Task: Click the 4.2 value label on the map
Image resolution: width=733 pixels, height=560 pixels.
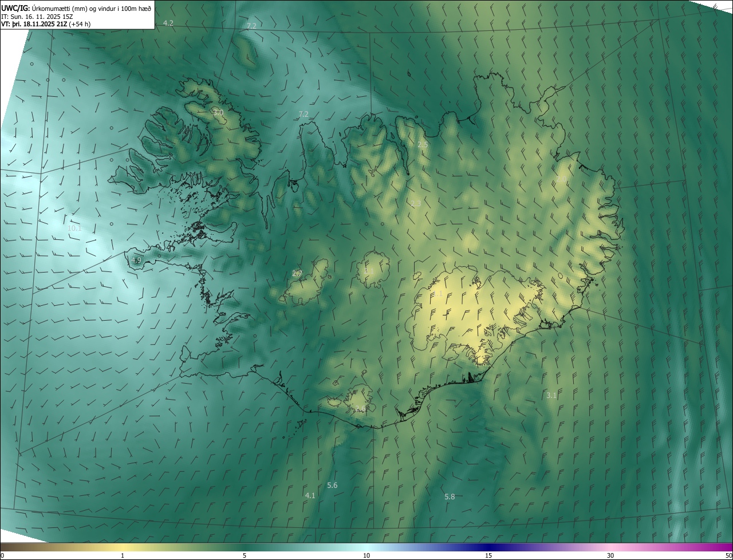Action: tap(168, 23)
